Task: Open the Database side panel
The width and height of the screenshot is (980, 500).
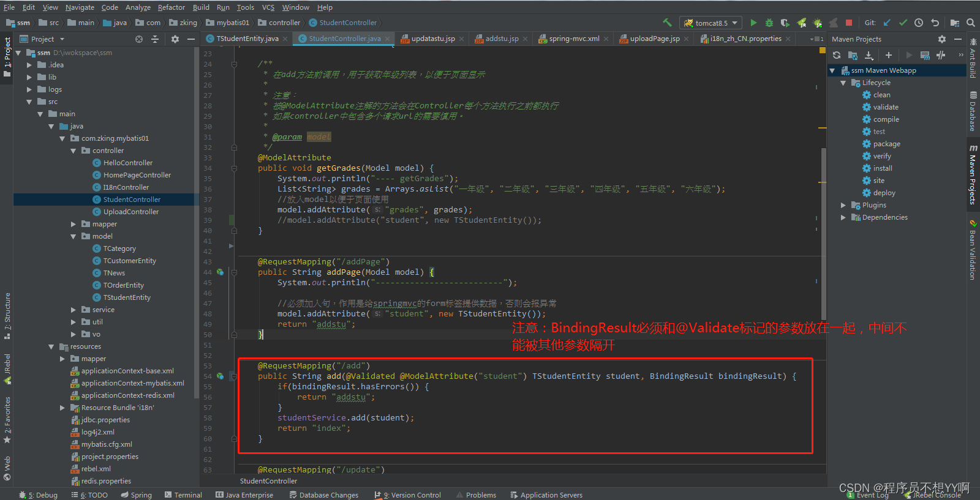Action: 973,111
